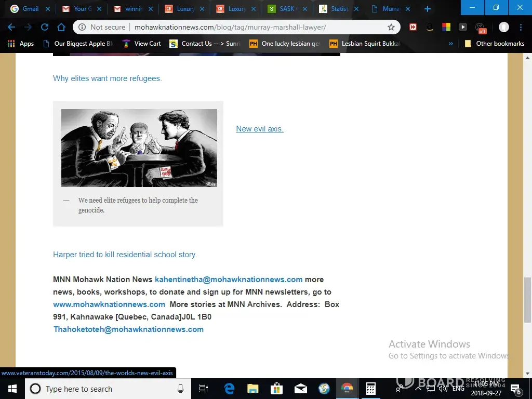Screen dimensions: 532x399
Task: Go to browser home page icon
Action: [x=61, y=27]
